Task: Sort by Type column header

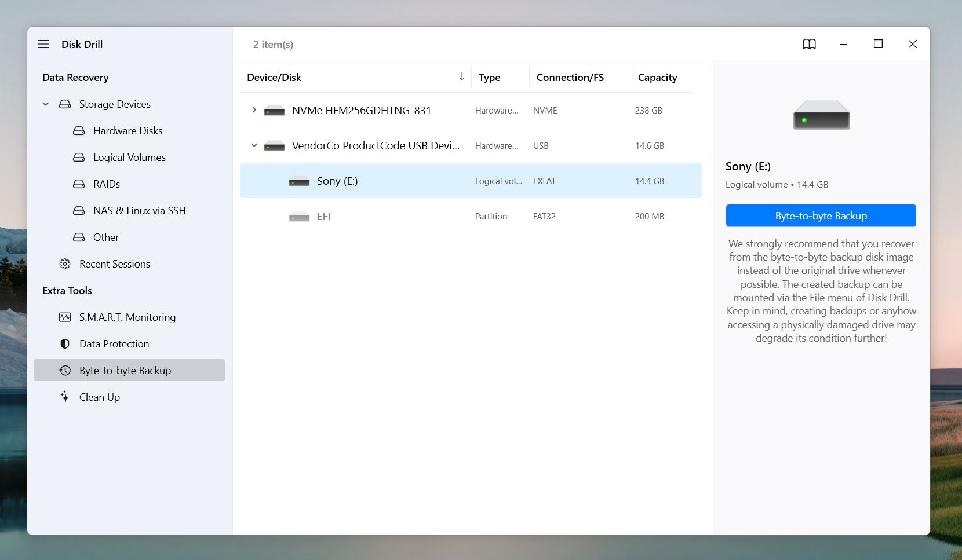Action: pyautogui.click(x=489, y=78)
